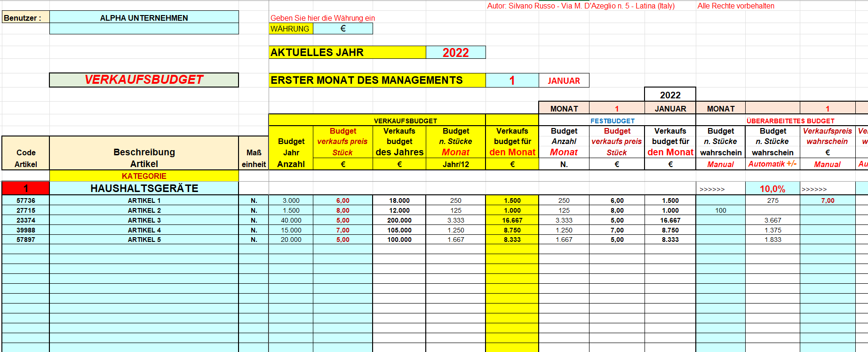Click article code 57897
868x352 pixels.
[26, 240]
